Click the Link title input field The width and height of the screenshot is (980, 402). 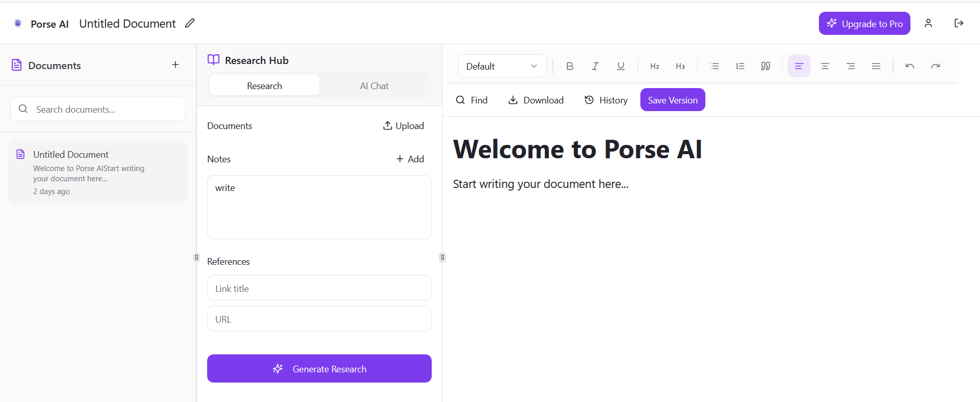[x=319, y=288]
